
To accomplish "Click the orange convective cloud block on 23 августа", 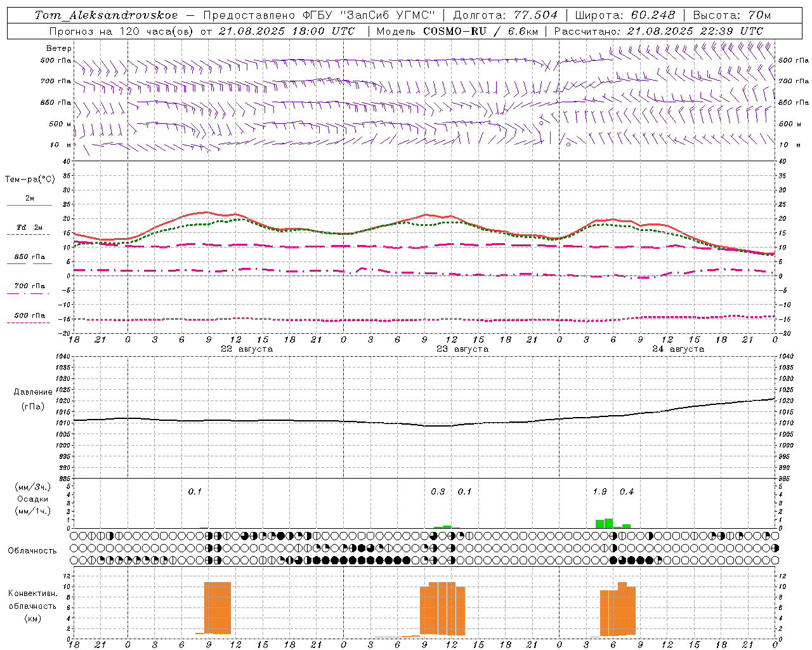I will point(443,609).
